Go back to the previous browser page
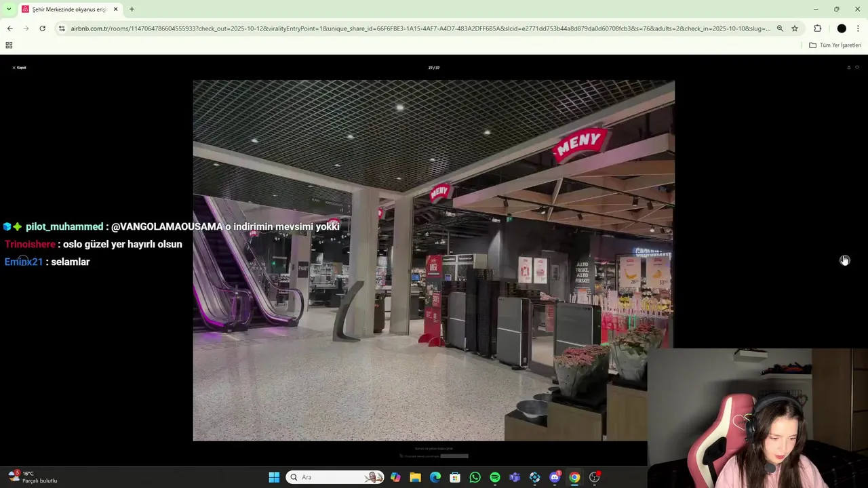868x488 pixels. coord(9,28)
